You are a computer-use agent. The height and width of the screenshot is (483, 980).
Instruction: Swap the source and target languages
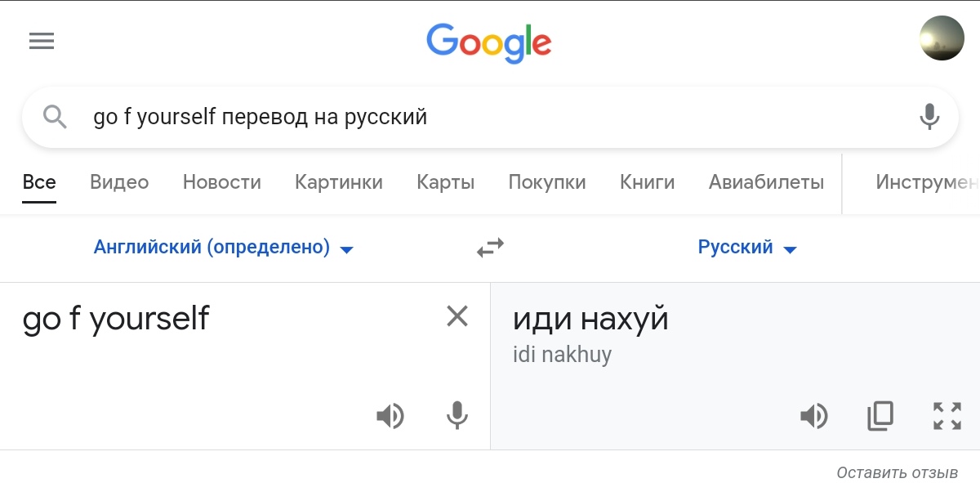click(x=490, y=248)
